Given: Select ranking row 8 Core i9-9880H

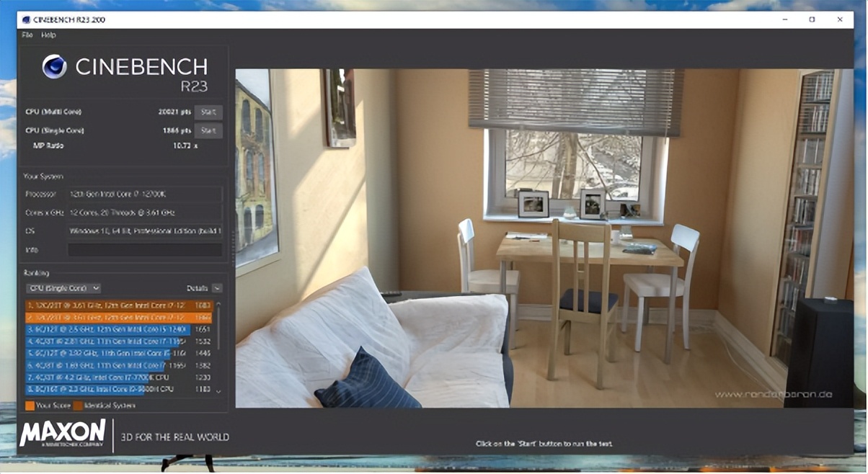Looking at the screenshot, I should (x=119, y=390).
